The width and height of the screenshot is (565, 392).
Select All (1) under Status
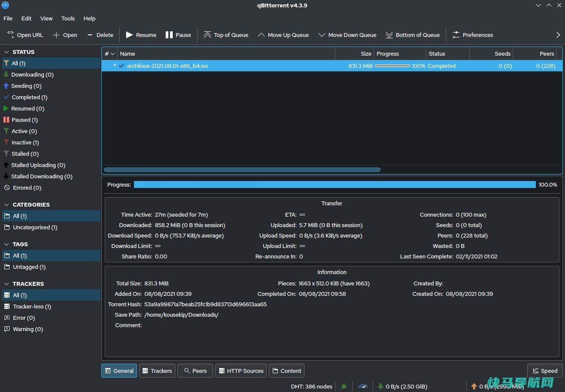tap(51, 63)
